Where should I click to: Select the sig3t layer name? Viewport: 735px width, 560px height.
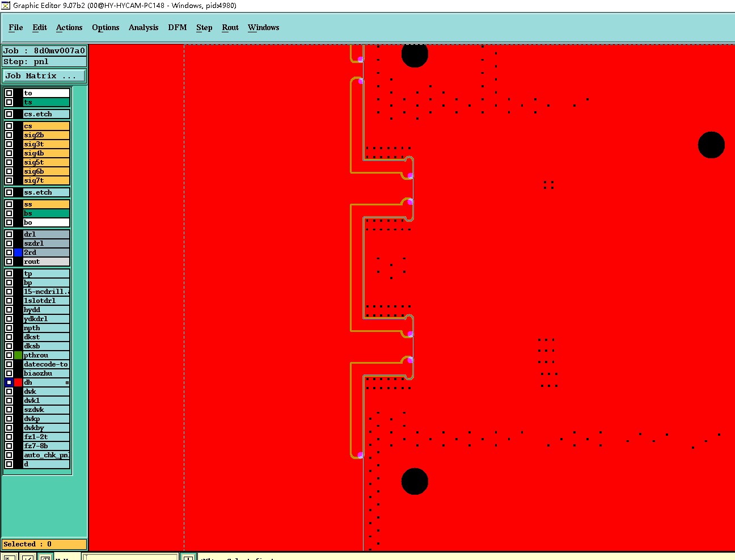47,144
